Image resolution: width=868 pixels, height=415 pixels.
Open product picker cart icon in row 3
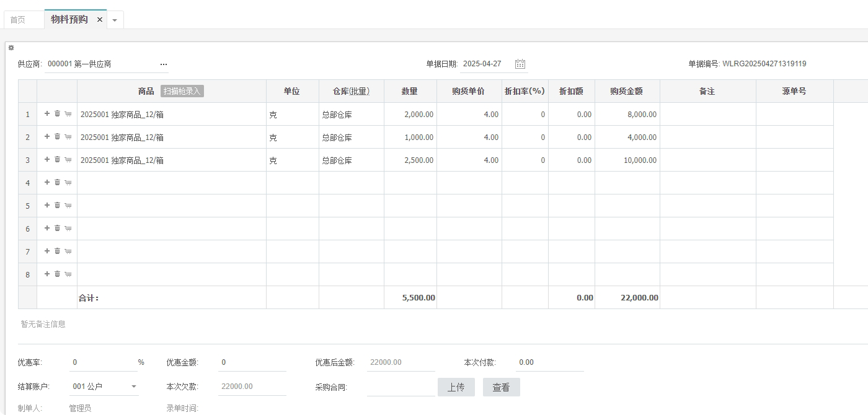[68, 160]
